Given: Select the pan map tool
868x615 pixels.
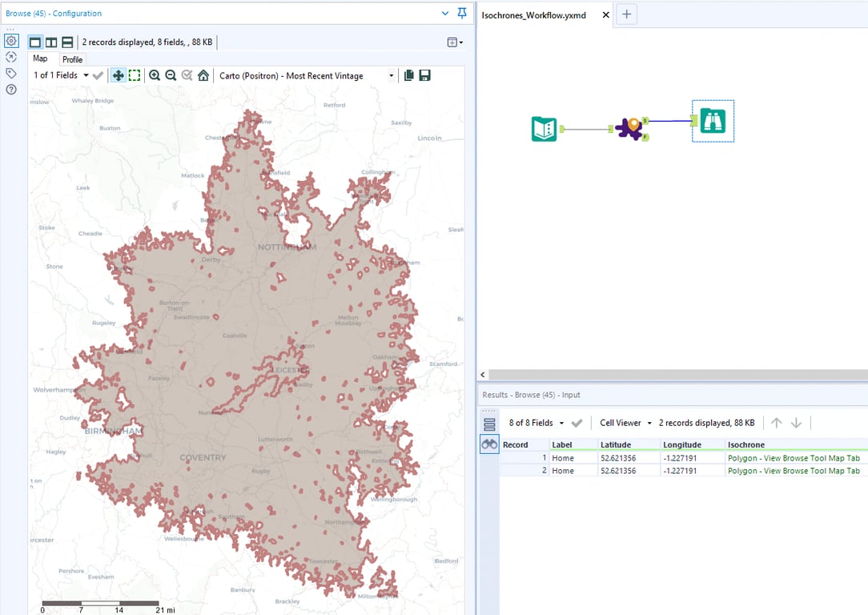Looking at the screenshot, I should [x=118, y=75].
